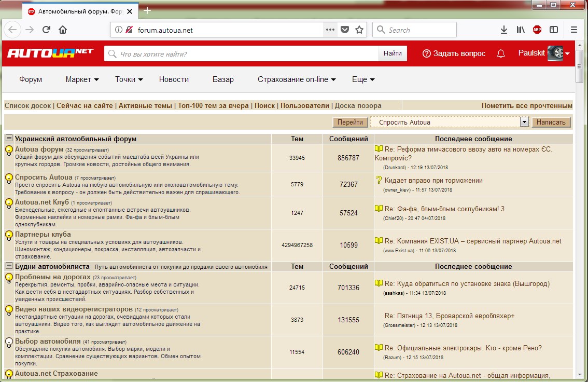Collapse the Будни автомобилиста category
This screenshot has height=382, width=588.
tap(9, 266)
